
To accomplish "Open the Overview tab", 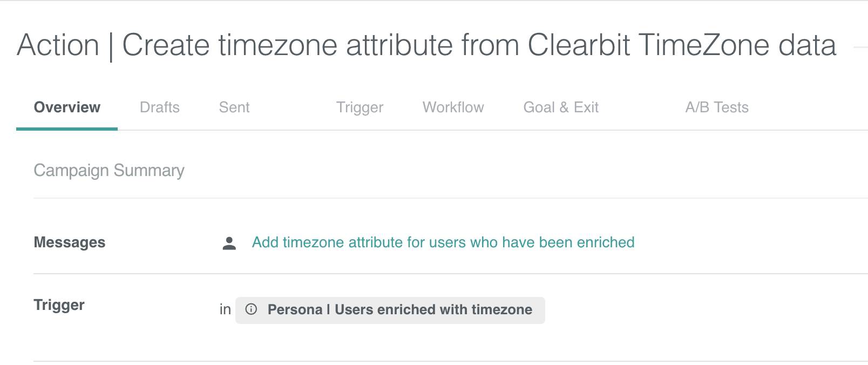I will 67,107.
